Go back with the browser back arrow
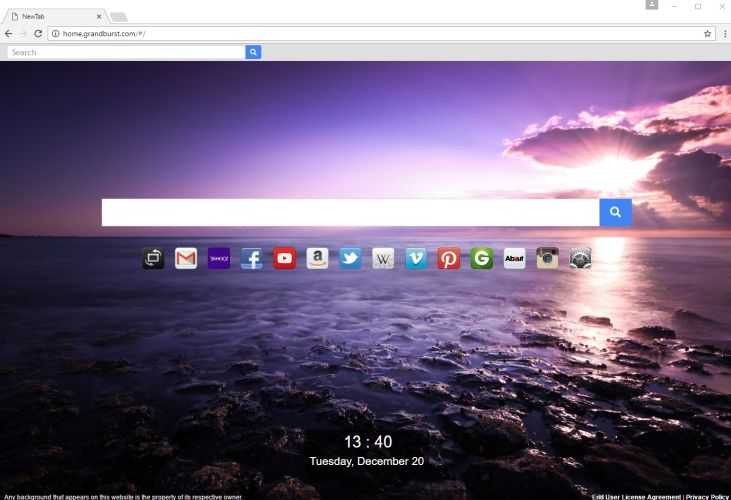The width and height of the screenshot is (731, 500). pos(8,34)
